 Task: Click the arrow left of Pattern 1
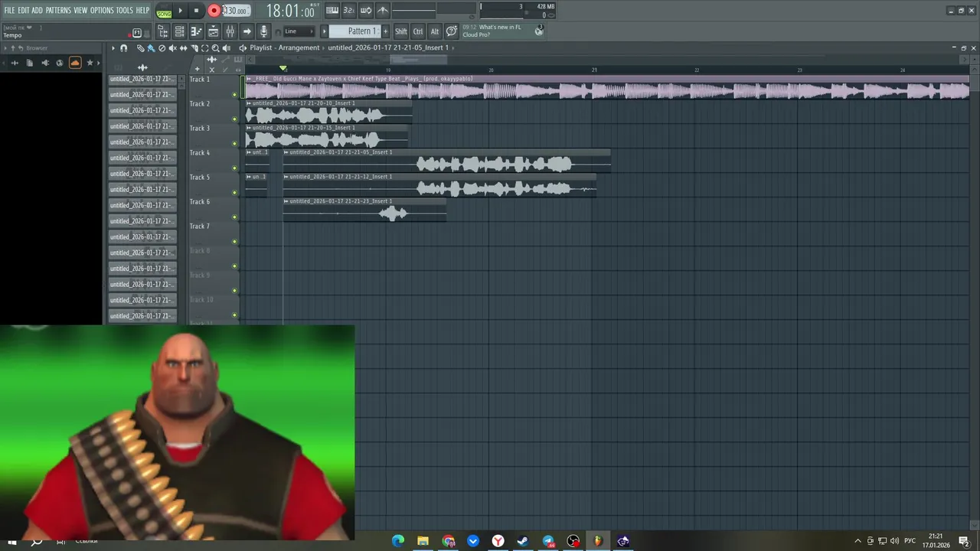[324, 31]
